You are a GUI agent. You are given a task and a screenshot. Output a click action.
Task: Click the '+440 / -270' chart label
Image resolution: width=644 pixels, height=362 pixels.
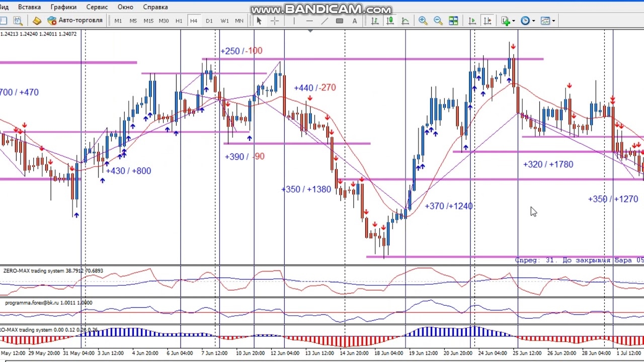tap(314, 87)
